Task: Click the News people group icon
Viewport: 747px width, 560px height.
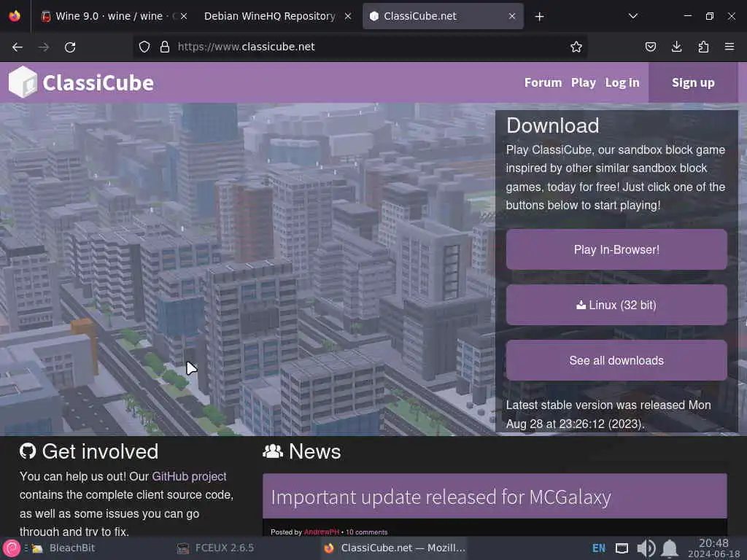Action: pyautogui.click(x=273, y=451)
